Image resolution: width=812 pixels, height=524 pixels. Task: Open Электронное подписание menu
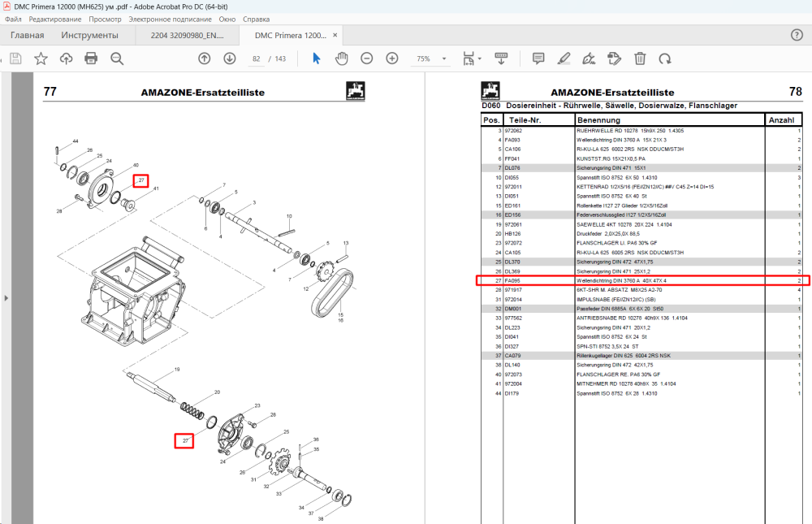pyautogui.click(x=171, y=19)
